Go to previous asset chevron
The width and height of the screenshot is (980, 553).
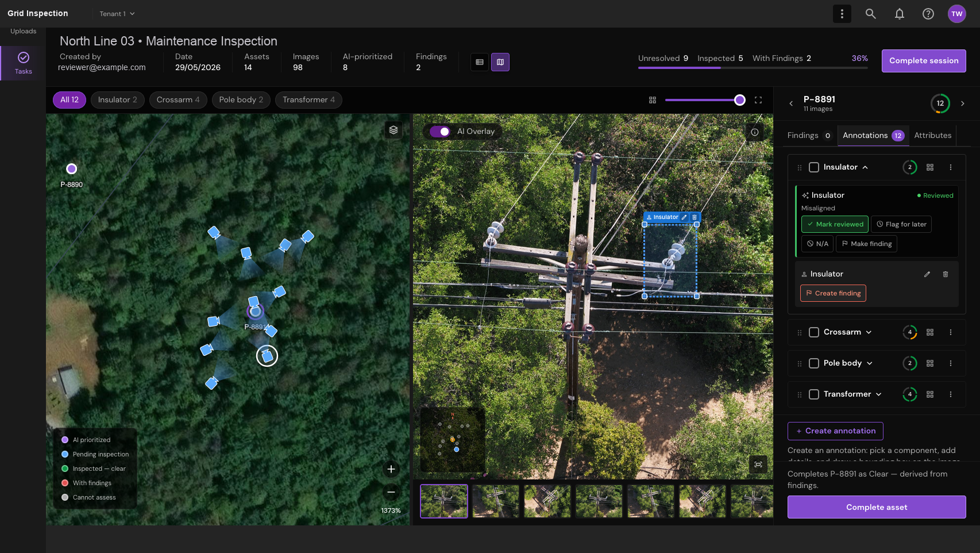[x=791, y=103]
